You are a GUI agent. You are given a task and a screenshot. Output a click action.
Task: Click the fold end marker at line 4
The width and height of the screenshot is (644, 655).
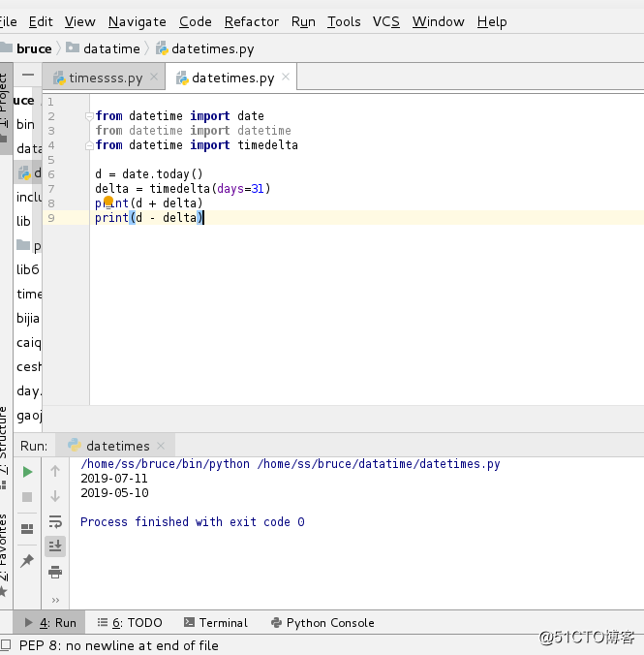coord(88,145)
